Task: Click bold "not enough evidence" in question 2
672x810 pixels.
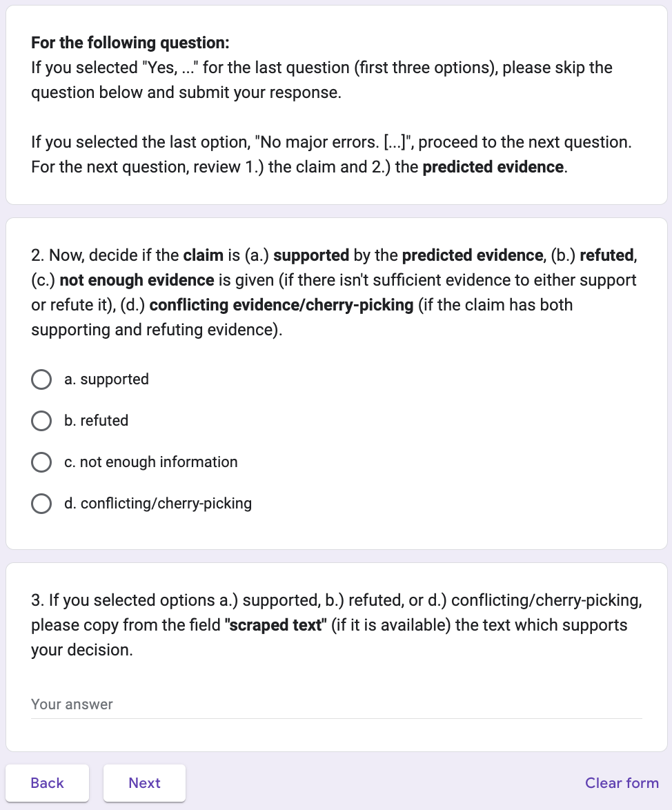Action: [x=137, y=280]
